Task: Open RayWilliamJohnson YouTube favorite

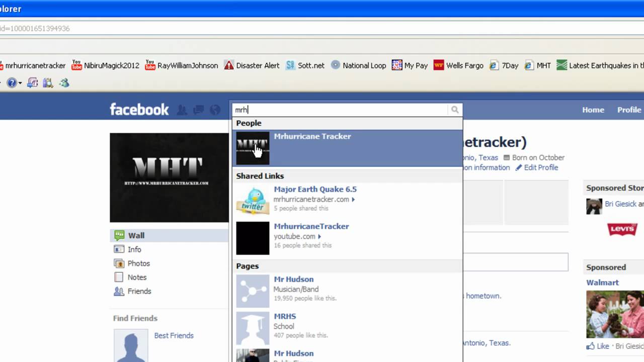Action: pos(182,65)
